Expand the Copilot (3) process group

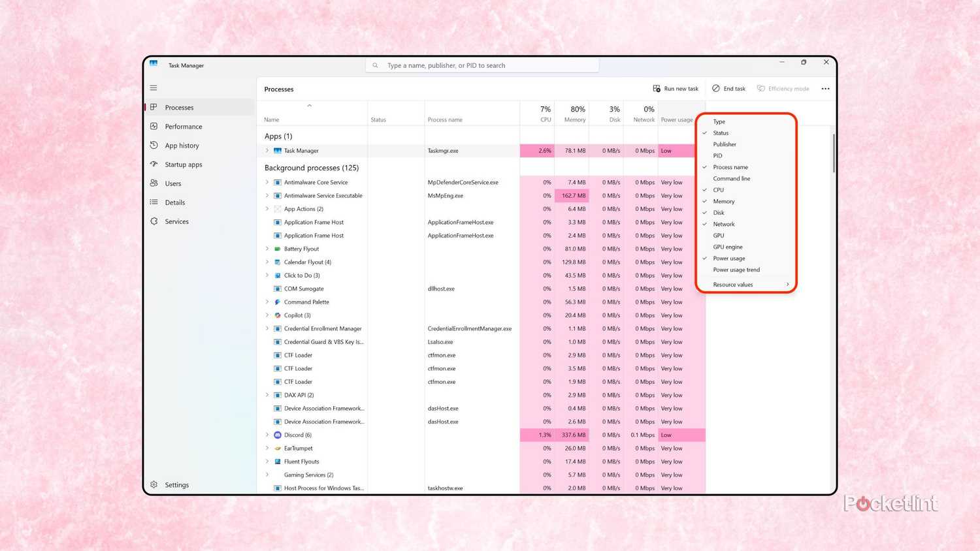pos(267,315)
